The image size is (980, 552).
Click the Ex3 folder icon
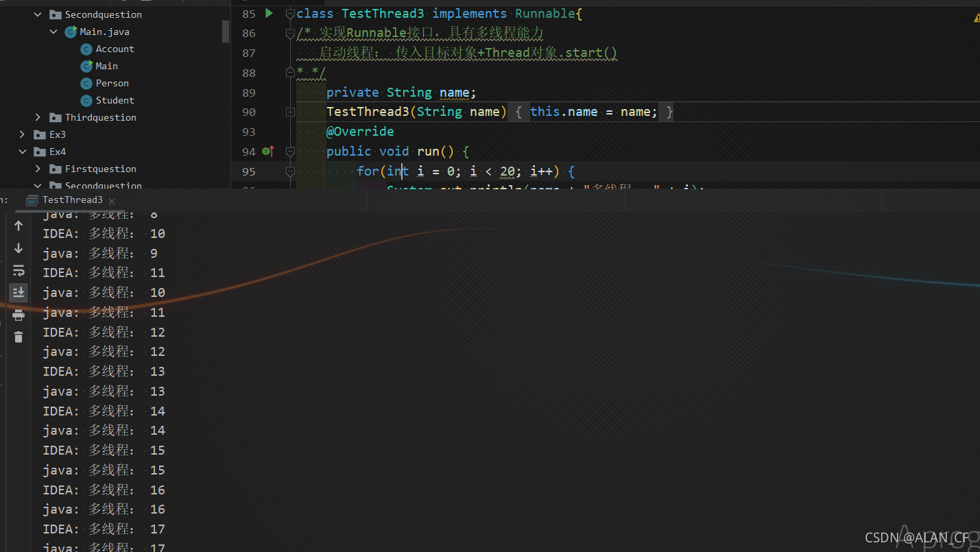40,134
